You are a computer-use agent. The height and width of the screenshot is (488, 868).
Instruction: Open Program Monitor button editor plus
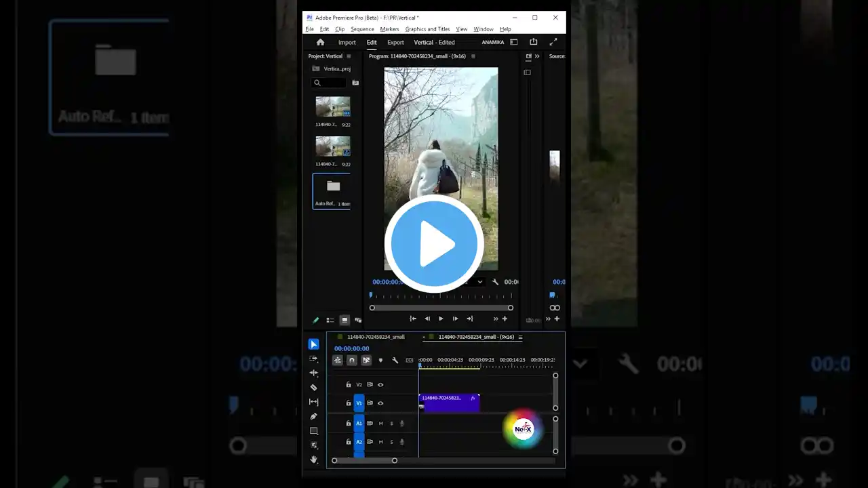click(505, 319)
